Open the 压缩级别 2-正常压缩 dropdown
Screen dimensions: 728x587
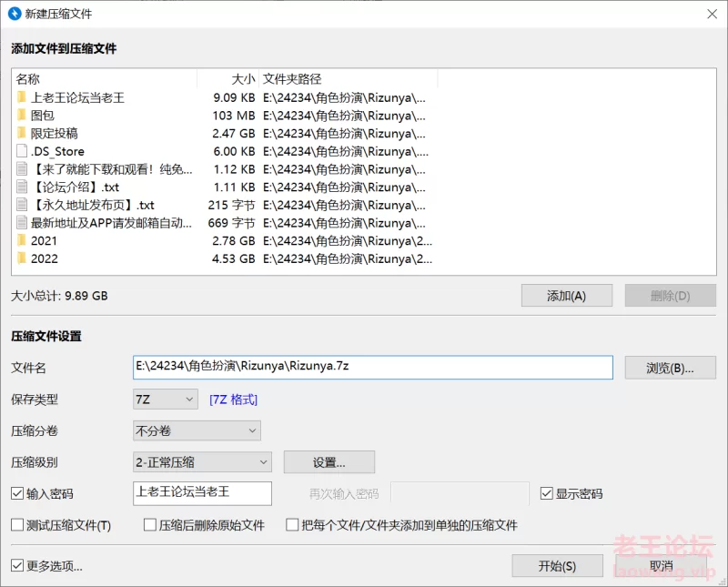point(202,462)
